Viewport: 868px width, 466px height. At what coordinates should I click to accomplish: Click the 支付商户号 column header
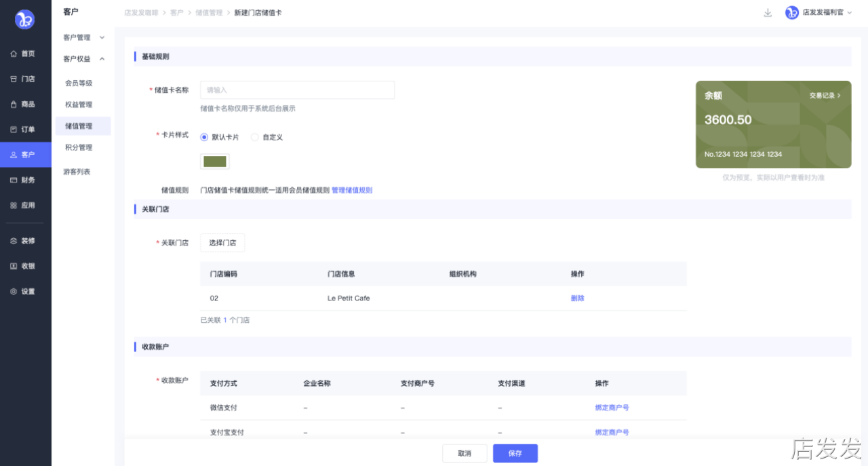tap(418, 383)
